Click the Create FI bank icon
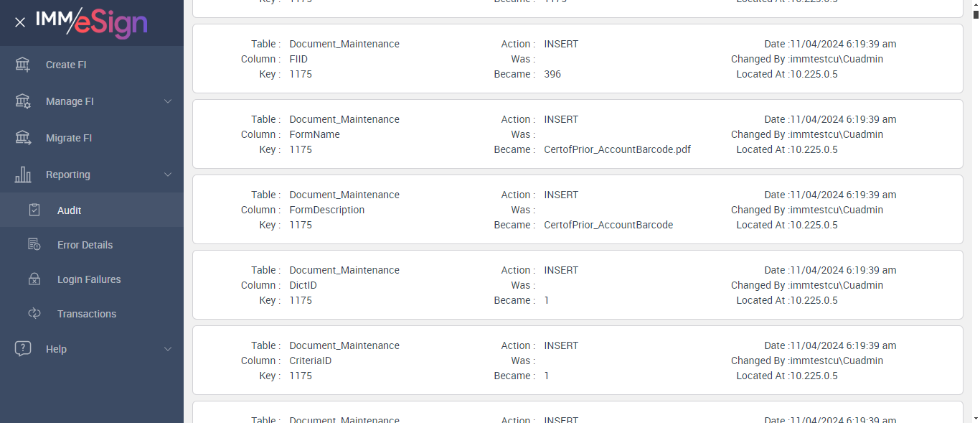The width and height of the screenshot is (980, 423). pyautogui.click(x=23, y=65)
